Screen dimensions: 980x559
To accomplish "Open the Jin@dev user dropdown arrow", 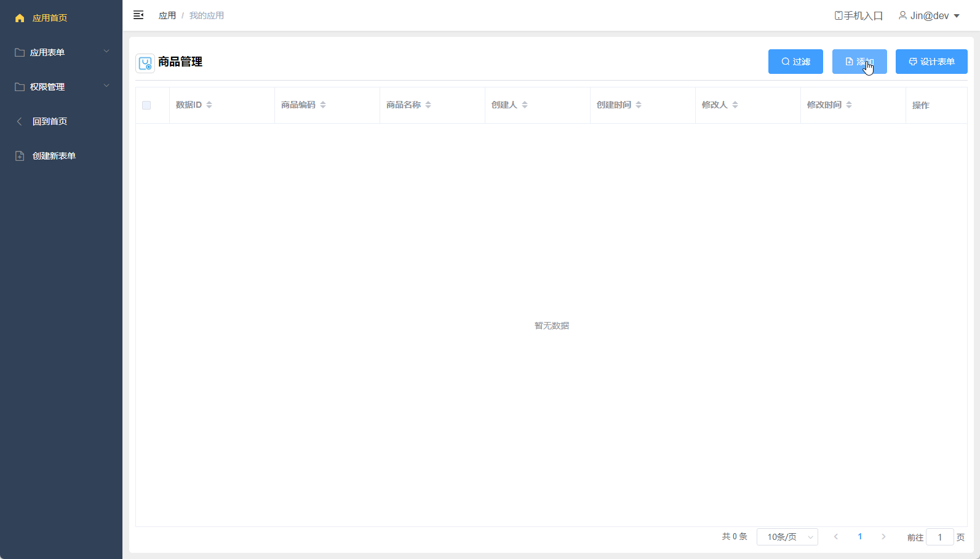I will [957, 16].
